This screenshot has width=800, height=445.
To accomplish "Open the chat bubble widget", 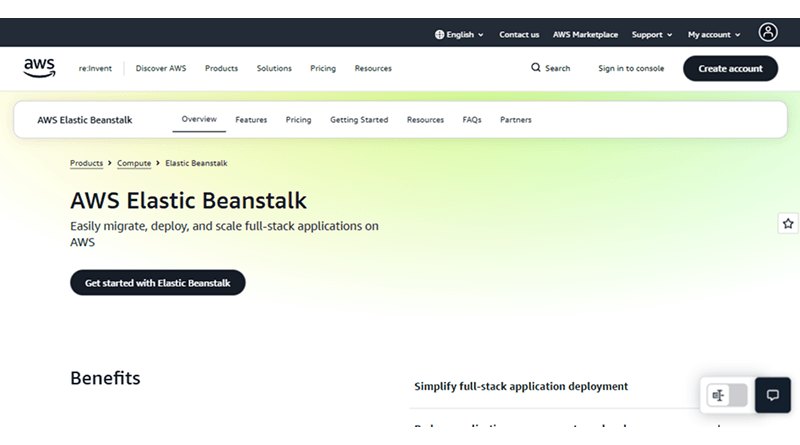I will [x=772, y=395].
